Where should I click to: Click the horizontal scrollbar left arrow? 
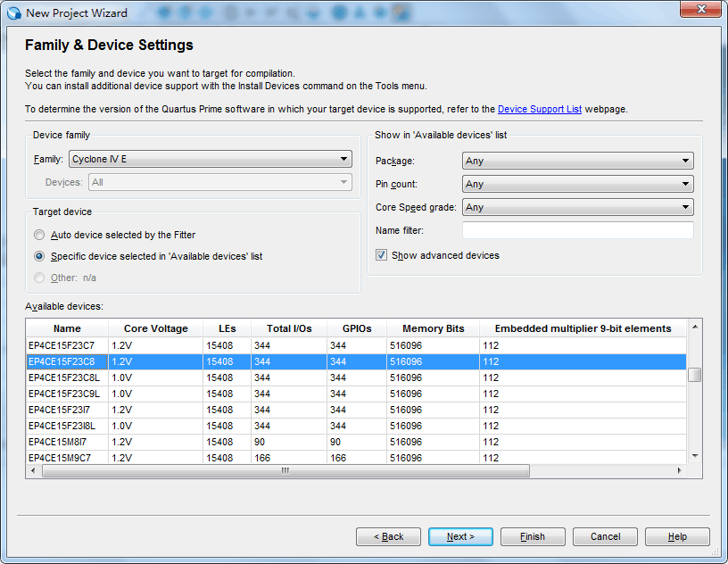click(x=33, y=470)
